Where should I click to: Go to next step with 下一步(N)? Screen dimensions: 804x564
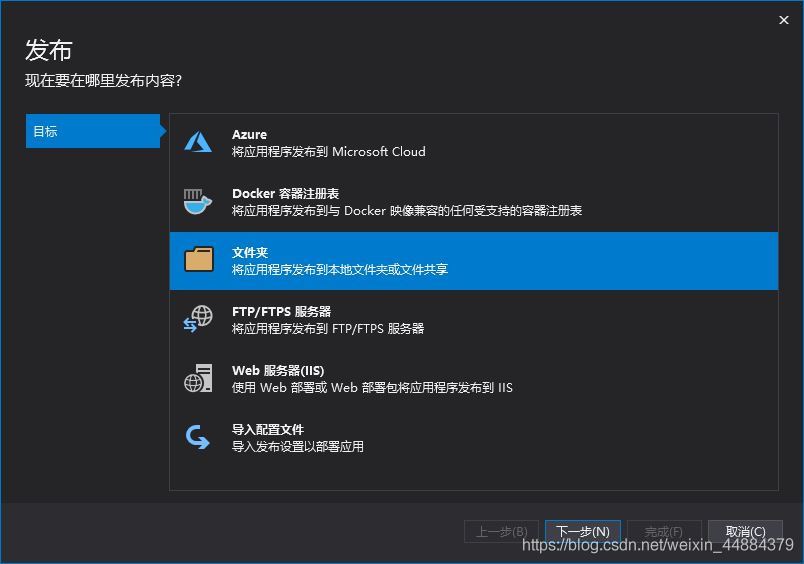tap(583, 531)
